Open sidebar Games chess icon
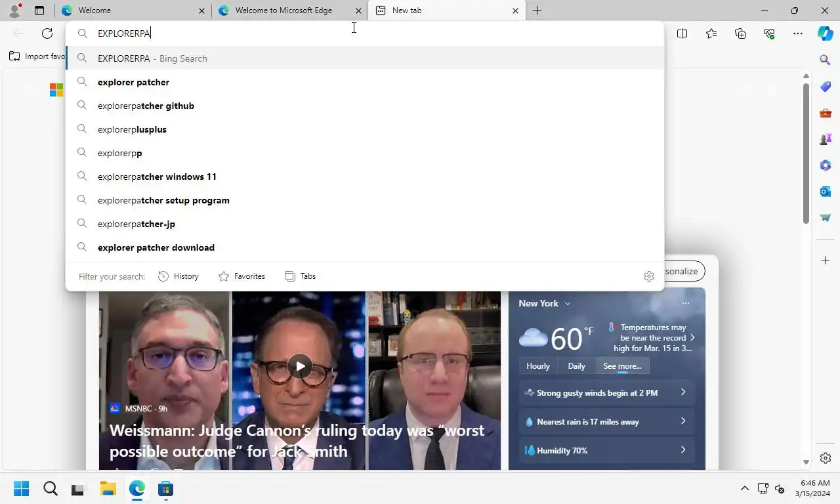840x504 pixels. point(826,139)
